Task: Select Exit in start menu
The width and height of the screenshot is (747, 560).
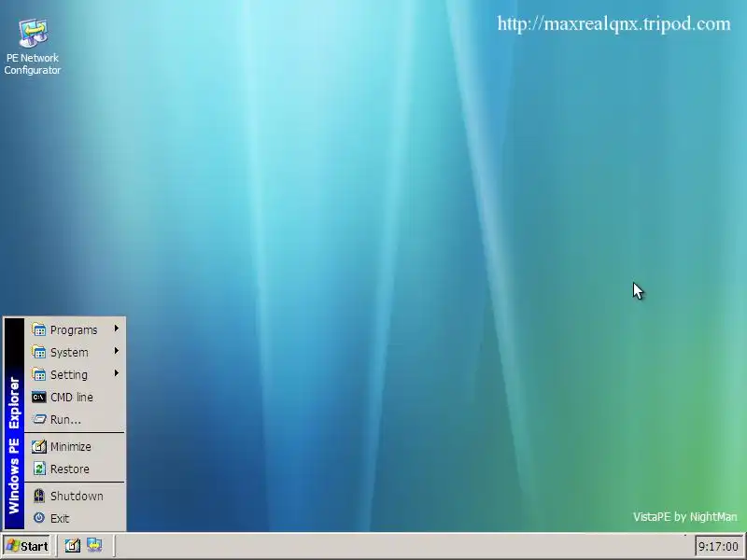Action: click(75, 518)
